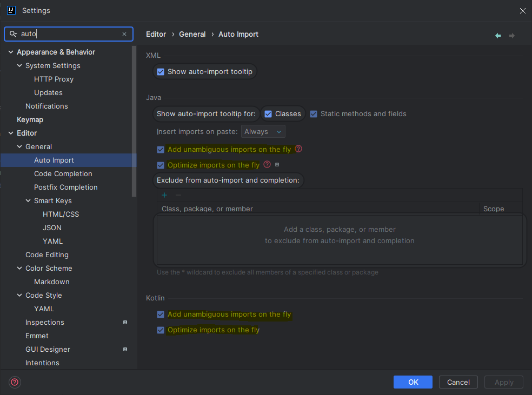This screenshot has width=532, height=395.
Task: Toggle Java Add unambiguous imports on the fly
Action: coord(161,150)
